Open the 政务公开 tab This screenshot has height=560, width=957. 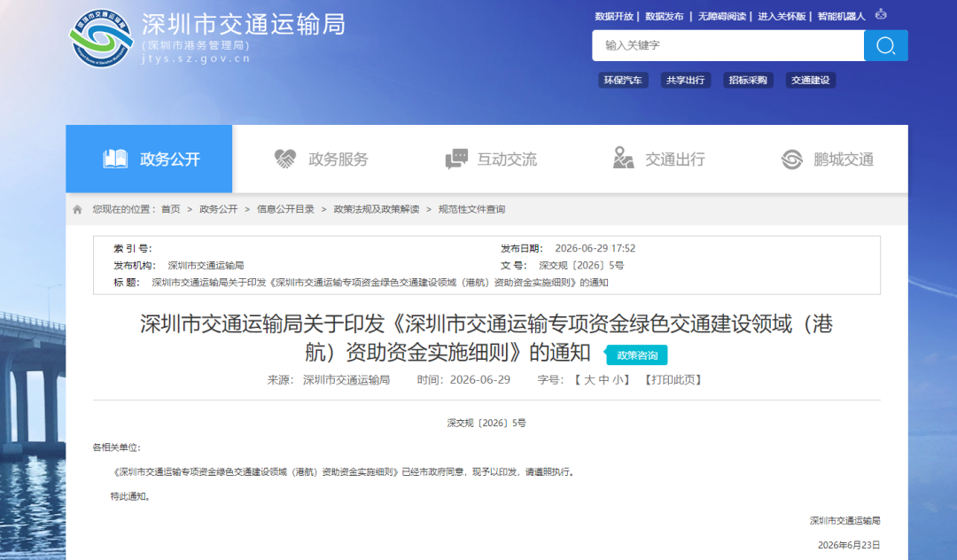click(x=149, y=159)
